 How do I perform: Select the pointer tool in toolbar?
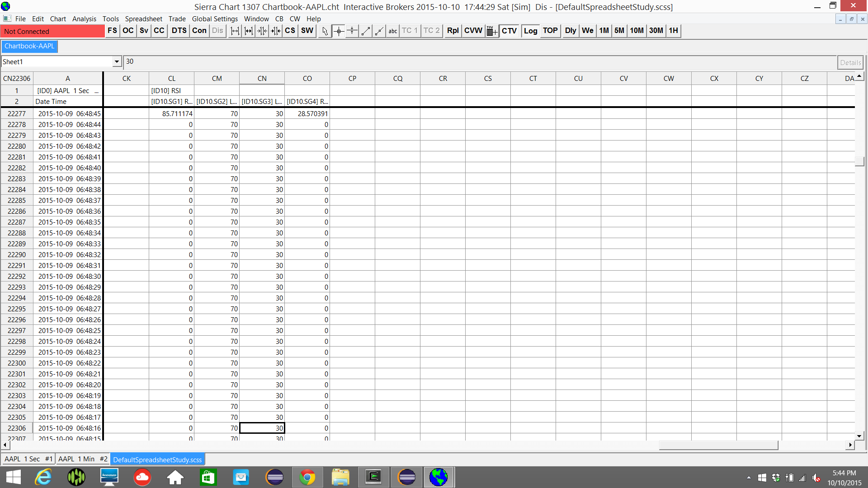325,31
